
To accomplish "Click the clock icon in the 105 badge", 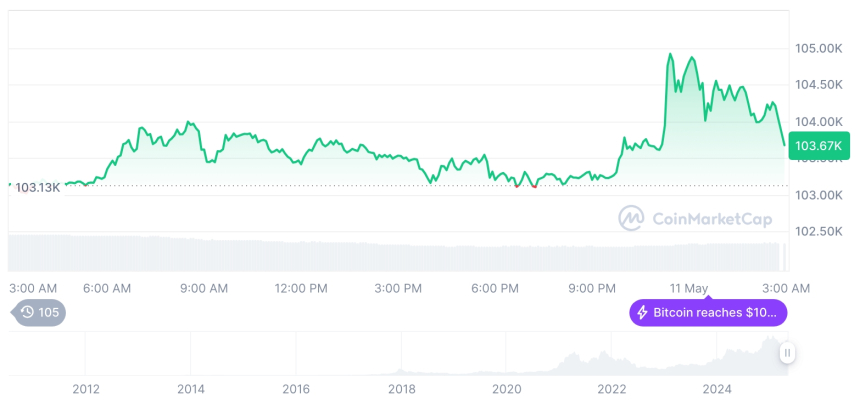I will point(28,312).
